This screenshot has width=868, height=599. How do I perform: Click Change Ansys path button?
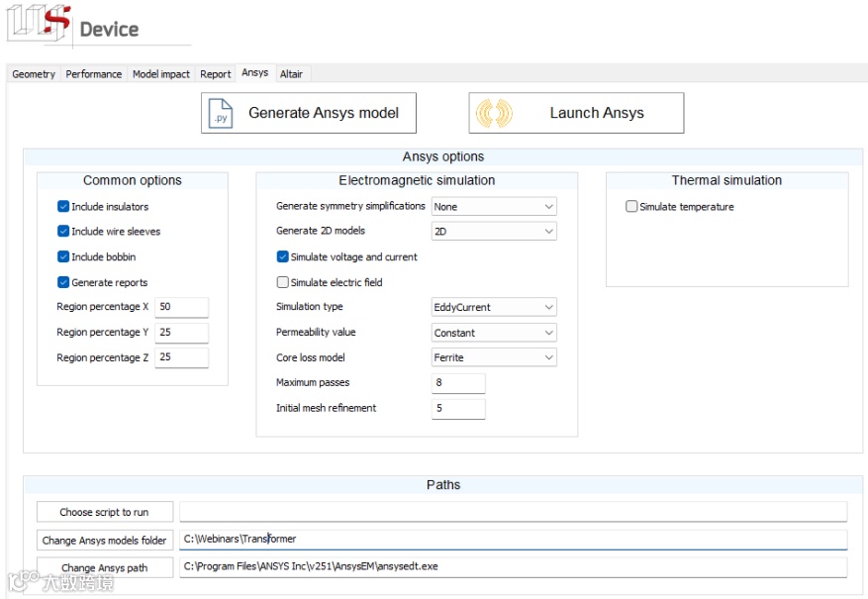(x=105, y=568)
